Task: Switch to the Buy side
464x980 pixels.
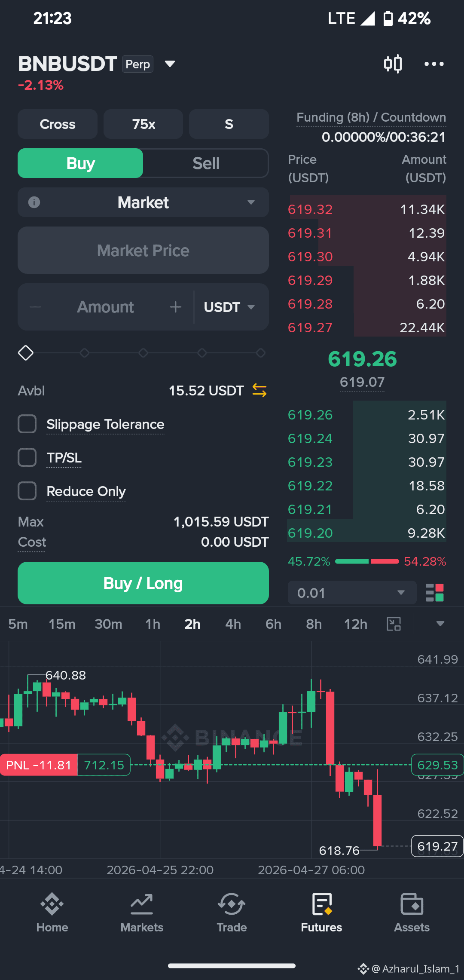Action: click(80, 163)
